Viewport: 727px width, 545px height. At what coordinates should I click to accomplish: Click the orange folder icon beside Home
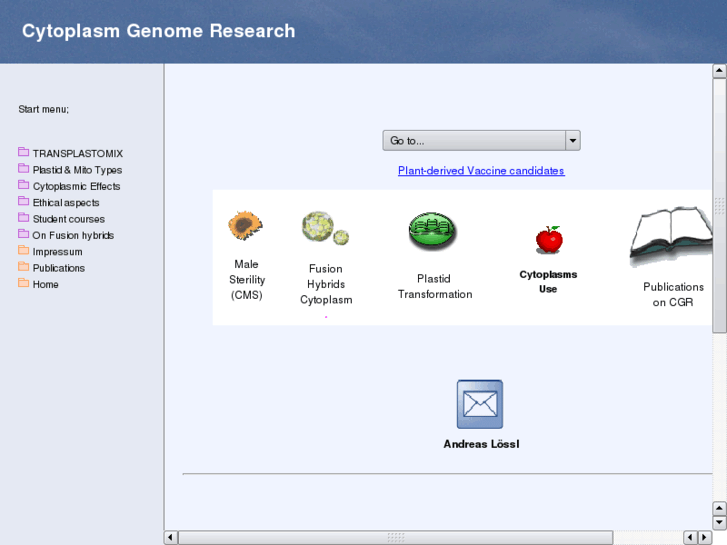click(x=24, y=284)
